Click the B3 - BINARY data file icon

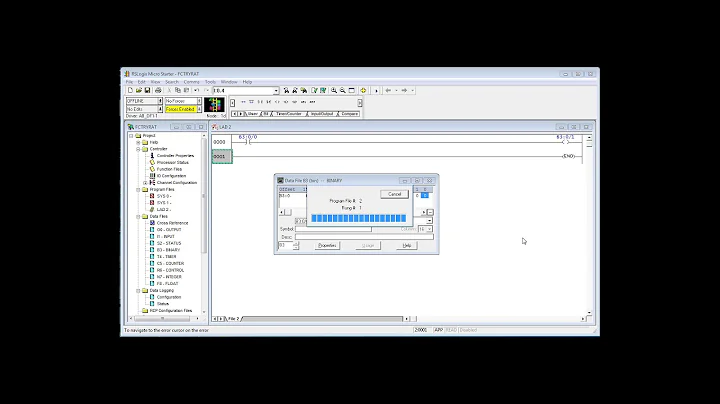(152, 250)
